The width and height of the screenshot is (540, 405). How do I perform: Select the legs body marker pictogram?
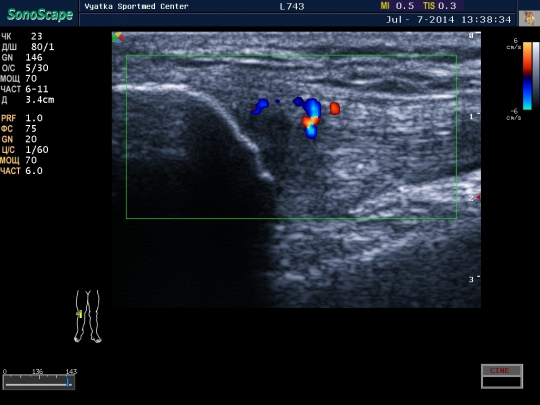click(x=88, y=316)
